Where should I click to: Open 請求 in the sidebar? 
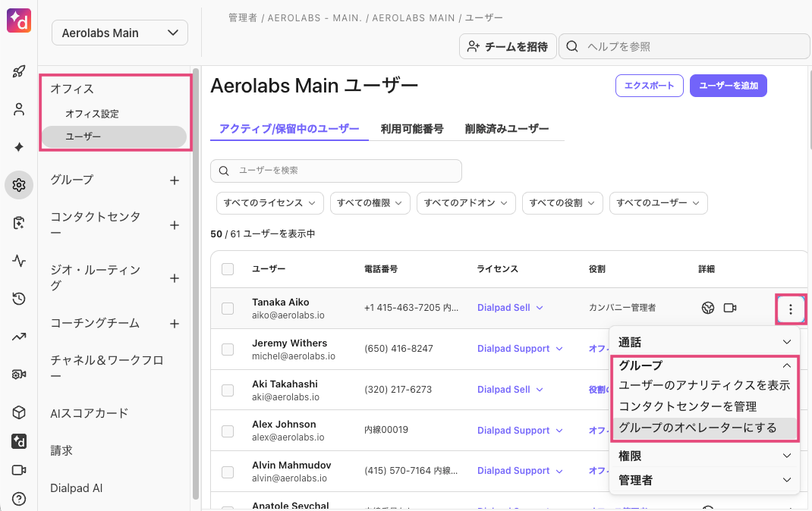pos(61,450)
